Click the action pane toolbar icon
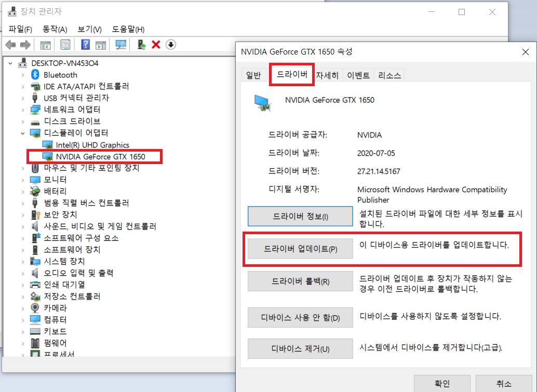 pos(101,45)
